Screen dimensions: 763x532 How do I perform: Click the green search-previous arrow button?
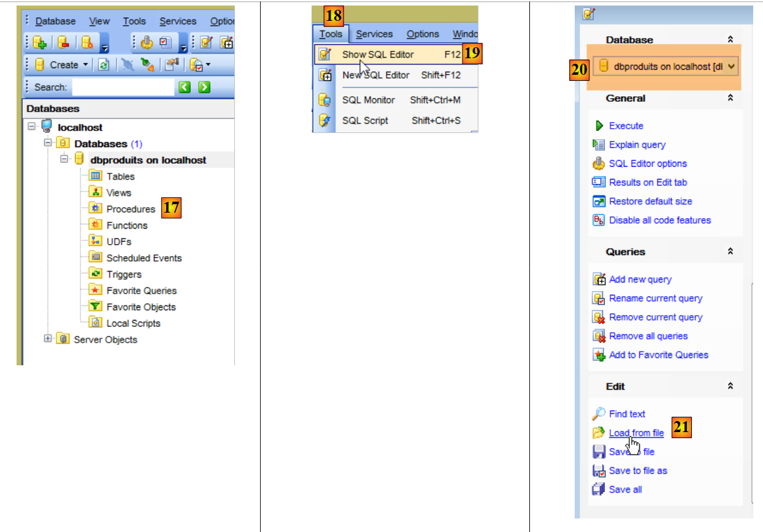pos(185,87)
